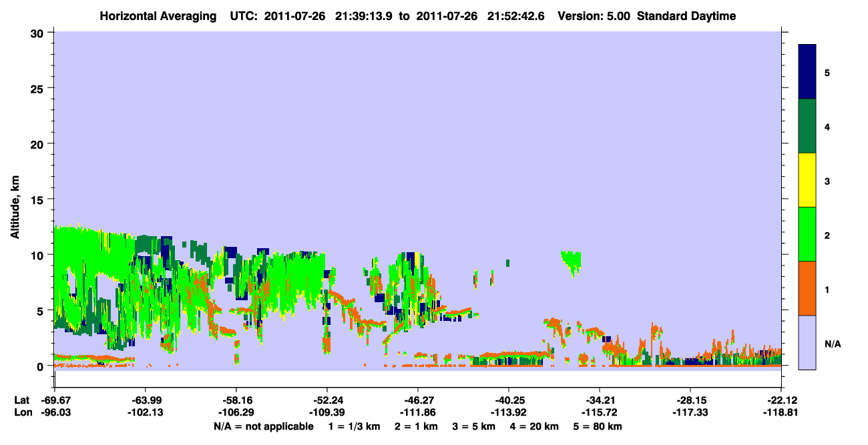Viewport: 868px width, 445px height.
Task: Click the lavender N/A legend swatch
Action: click(x=807, y=342)
